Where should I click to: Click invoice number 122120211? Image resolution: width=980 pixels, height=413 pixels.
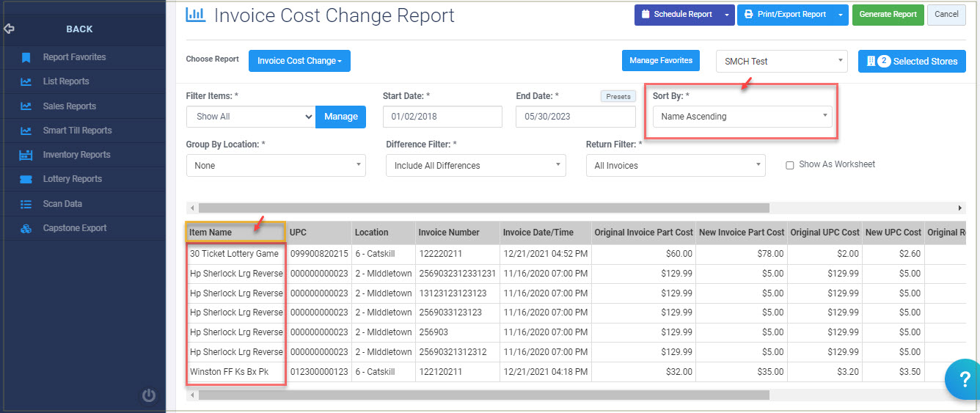[458, 372]
